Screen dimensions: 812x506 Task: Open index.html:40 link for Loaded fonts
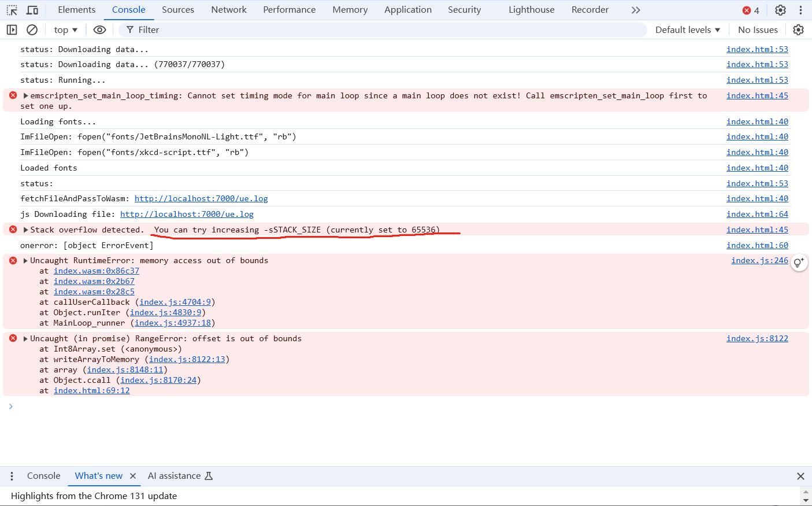click(x=757, y=168)
